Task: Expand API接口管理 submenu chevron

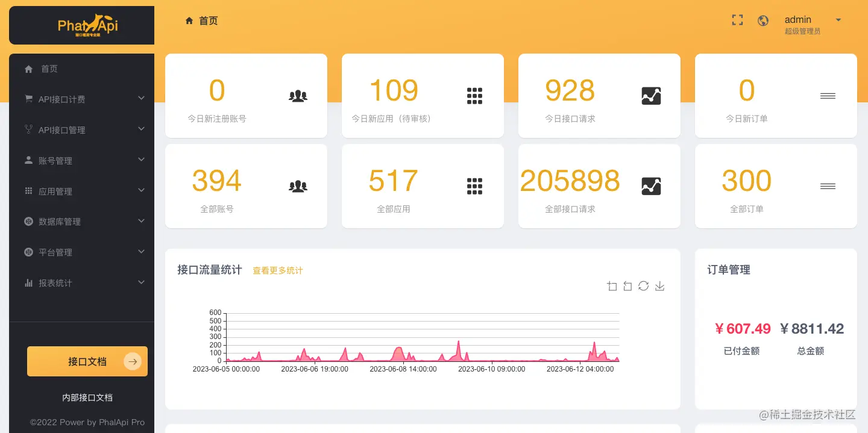Action: [x=141, y=128]
